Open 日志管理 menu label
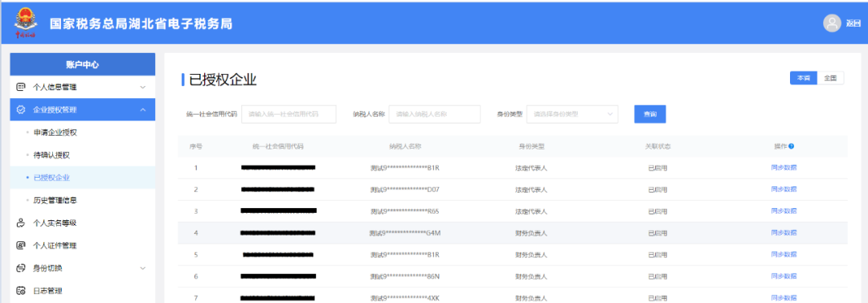 47,291
